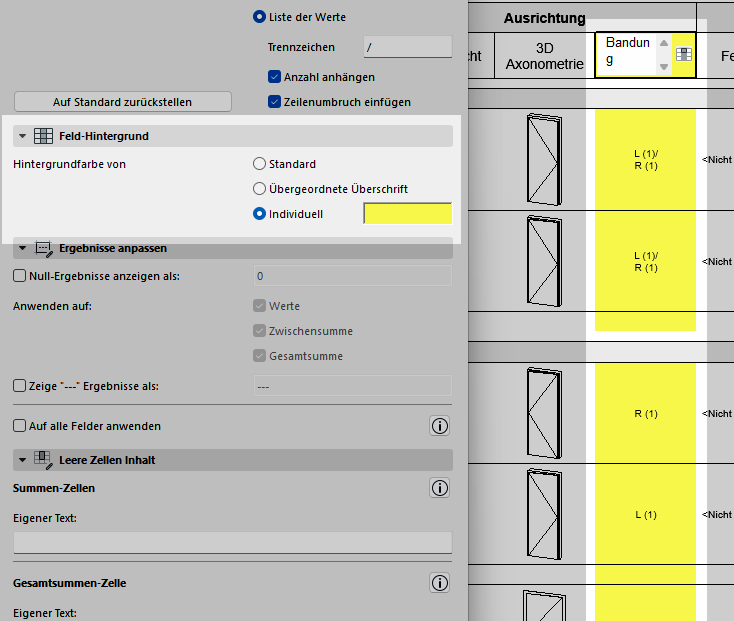Screen dimensions: 734x621
Task: Enable Null-Ergebnisse anzeigen als checkbox
Action: 19,276
